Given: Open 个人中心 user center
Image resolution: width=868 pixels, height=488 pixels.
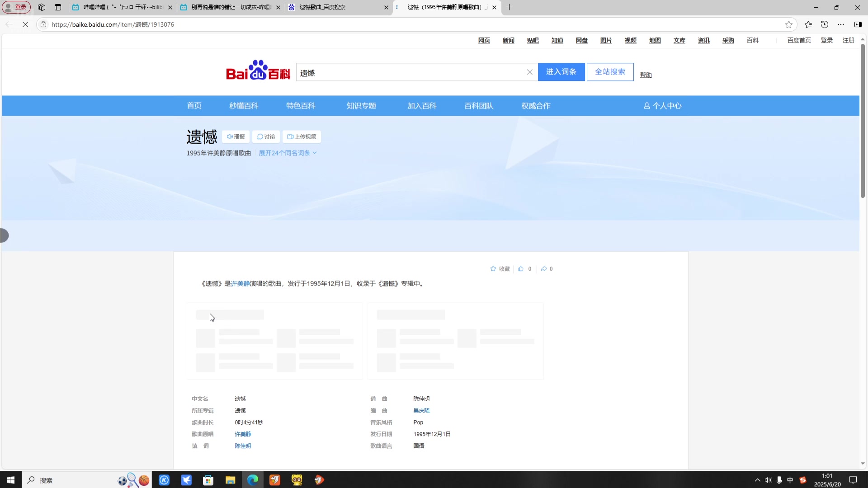Looking at the screenshot, I should tap(663, 106).
